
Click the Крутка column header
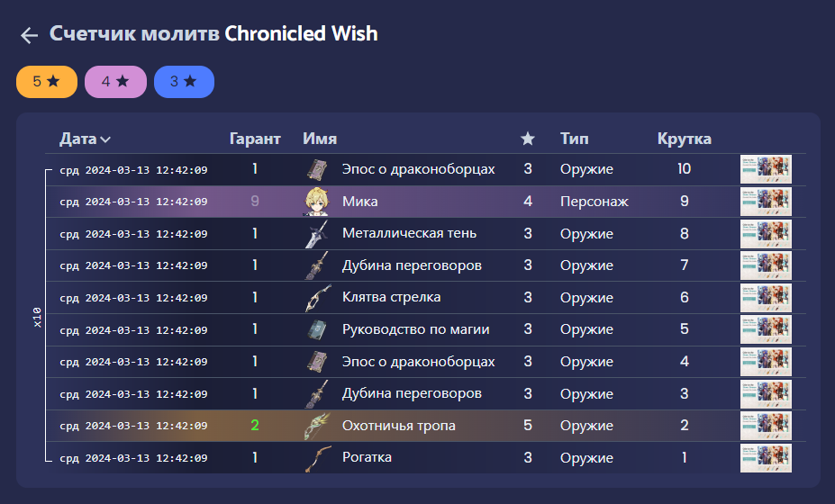click(685, 139)
